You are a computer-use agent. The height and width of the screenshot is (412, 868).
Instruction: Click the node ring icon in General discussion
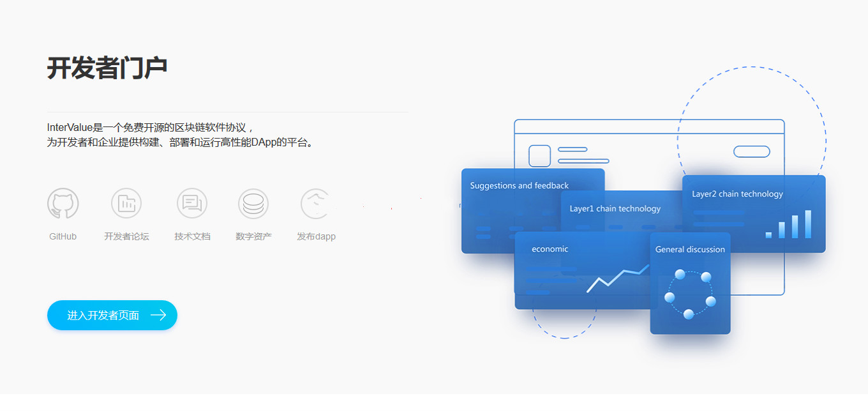[x=690, y=294]
